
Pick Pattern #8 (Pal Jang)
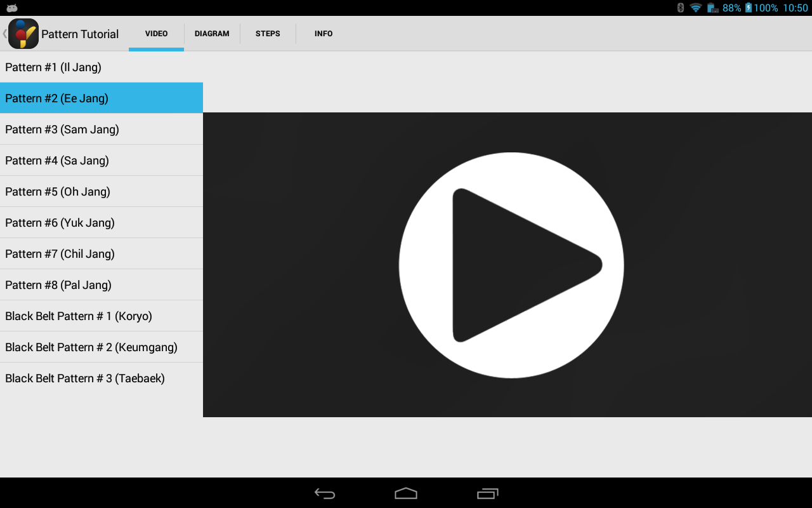pos(101,284)
